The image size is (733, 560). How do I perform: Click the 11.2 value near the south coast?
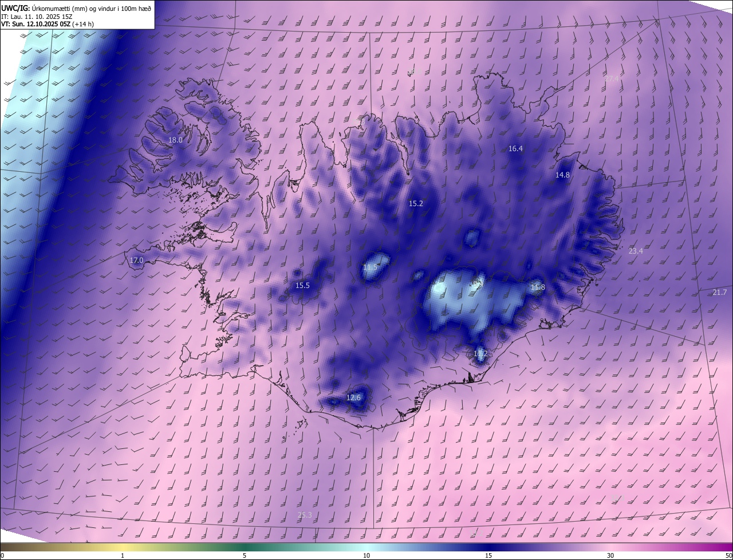(480, 354)
